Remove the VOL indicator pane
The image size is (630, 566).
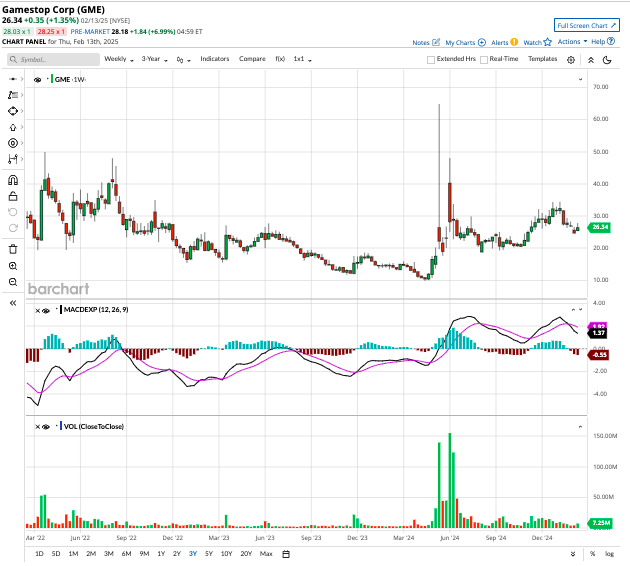[37, 427]
